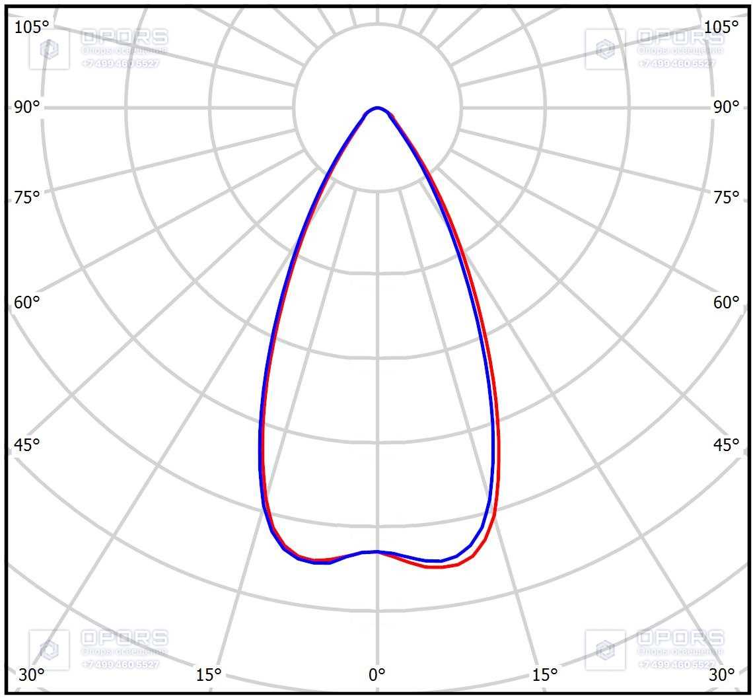Click the OPORS logo icon in the upper-left watermark
The width and height of the screenshot is (753, 700).
click(x=49, y=49)
